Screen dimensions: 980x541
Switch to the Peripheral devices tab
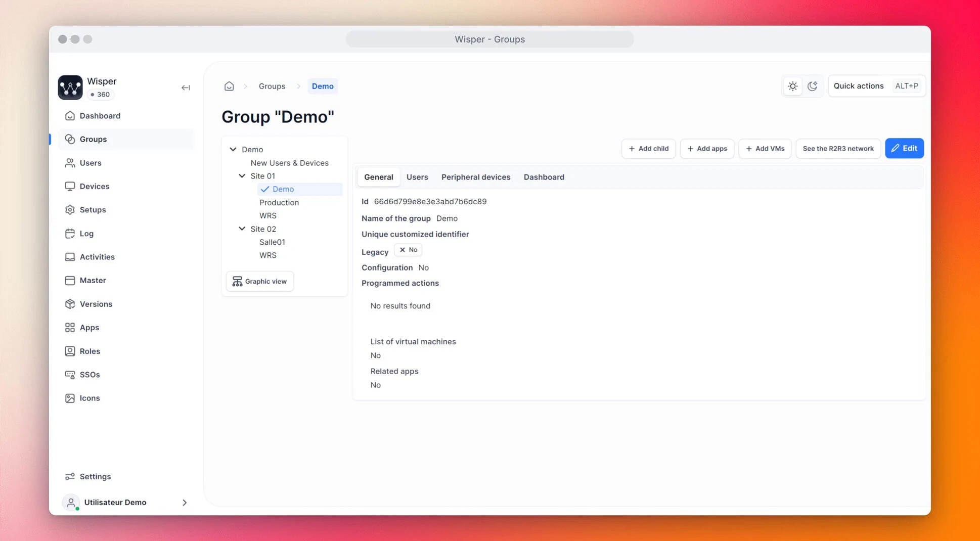pos(475,177)
